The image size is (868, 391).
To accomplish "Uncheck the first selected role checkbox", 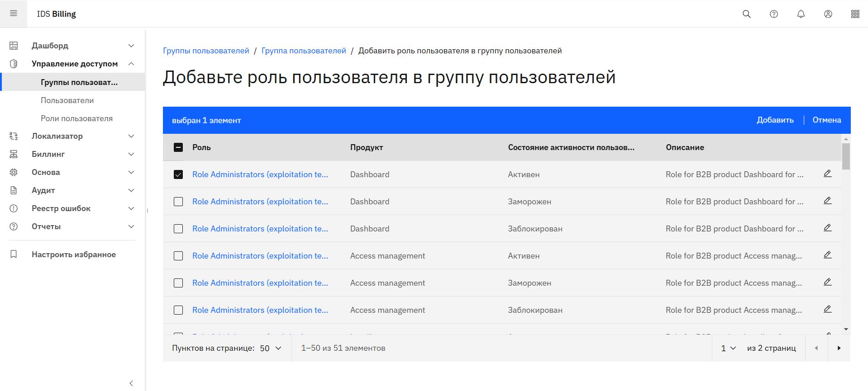I will point(178,174).
